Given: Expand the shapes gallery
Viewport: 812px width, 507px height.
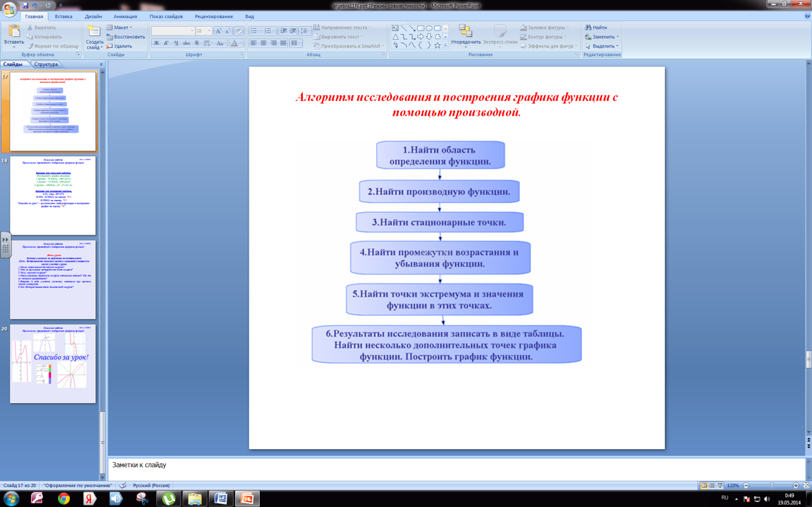Looking at the screenshot, I should pos(445,45).
